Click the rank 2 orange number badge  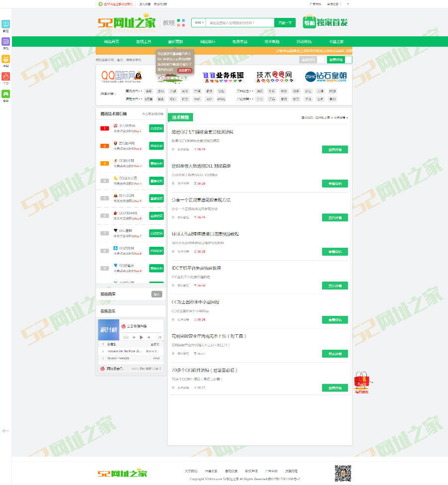(x=105, y=146)
